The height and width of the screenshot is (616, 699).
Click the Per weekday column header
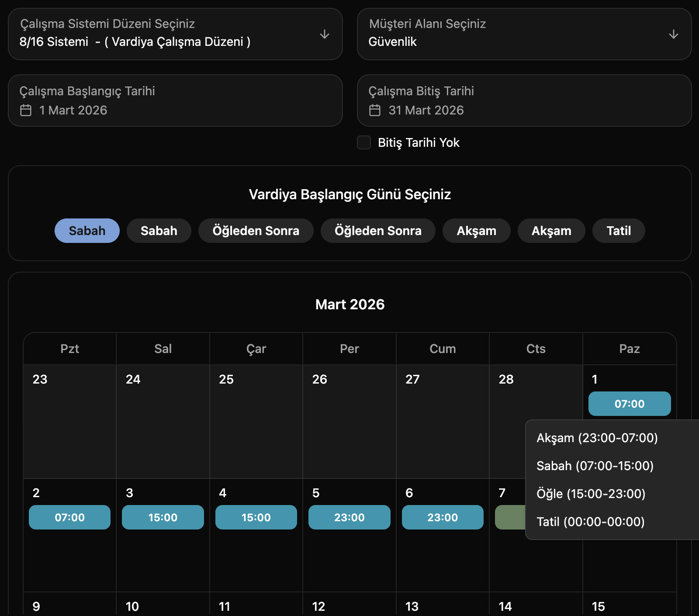click(x=349, y=349)
